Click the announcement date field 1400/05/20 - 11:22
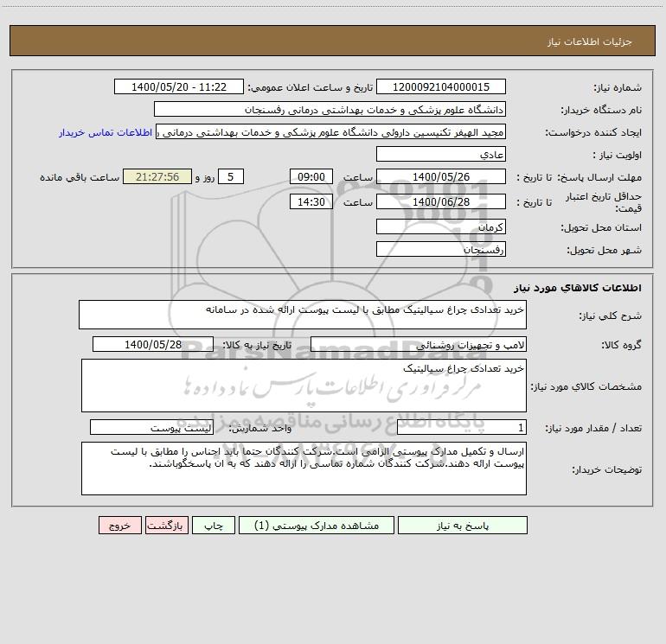The width and height of the screenshot is (666, 644). [179, 86]
